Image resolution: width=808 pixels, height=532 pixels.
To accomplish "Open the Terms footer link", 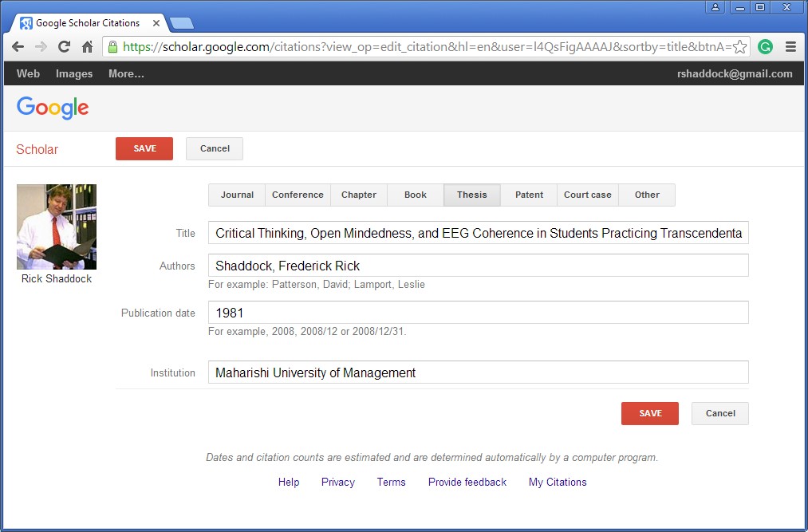I will point(391,482).
